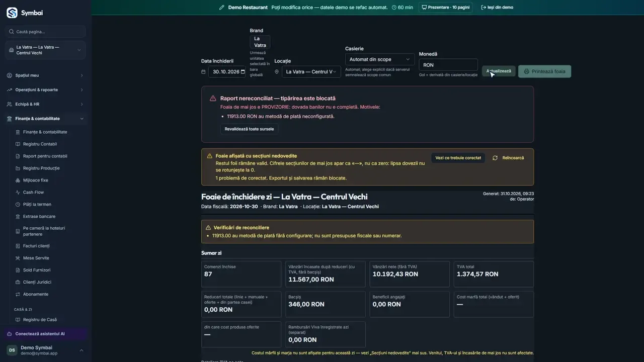Click Ieși din demo link
644x362 pixels.
497,8
